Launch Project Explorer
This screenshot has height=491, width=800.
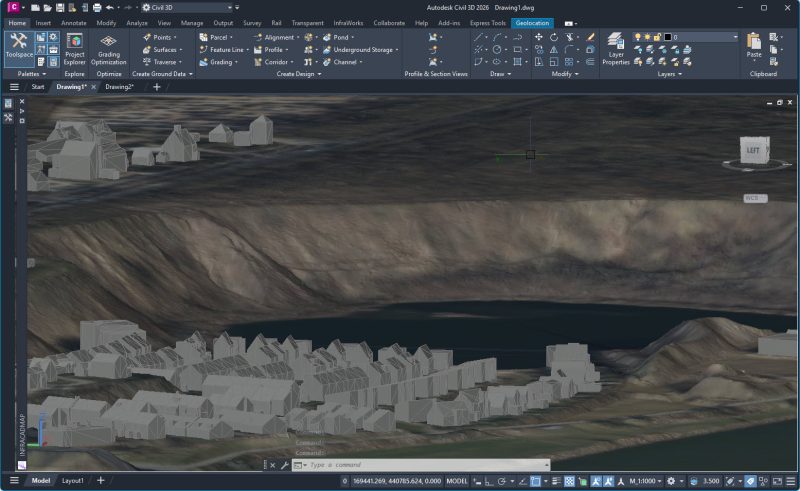[74, 46]
